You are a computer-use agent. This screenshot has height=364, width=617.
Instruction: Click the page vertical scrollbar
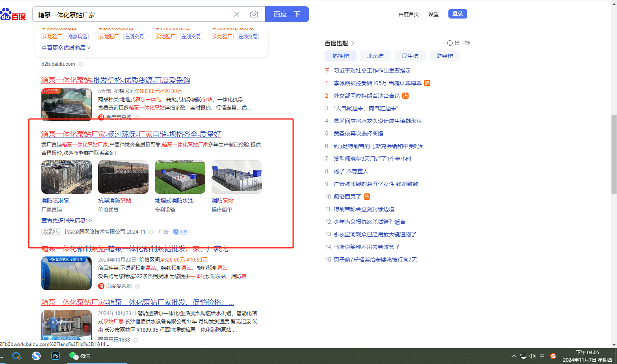tap(614, 154)
